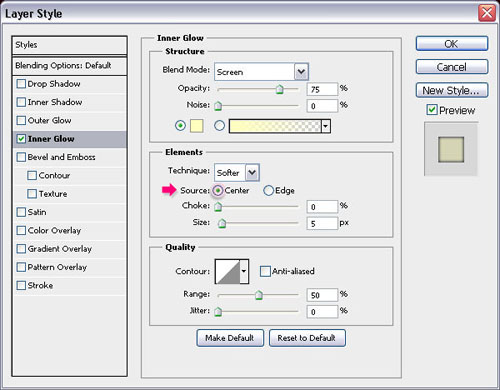The height and width of the screenshot is (390, 500).
Task: Click the OK button
Action: tap(452, 44)
